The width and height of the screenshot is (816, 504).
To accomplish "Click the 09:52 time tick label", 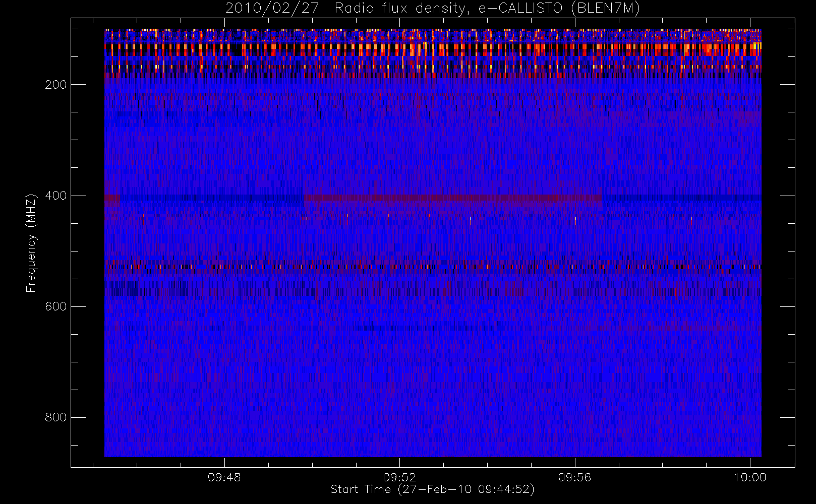I will tap(399, 477).
